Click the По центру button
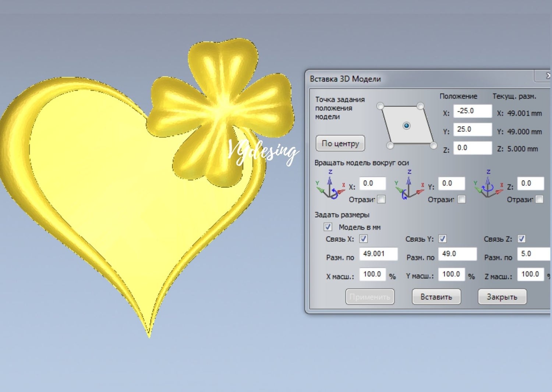Screen dimensions: 552x392 click(x=340, y=144)
